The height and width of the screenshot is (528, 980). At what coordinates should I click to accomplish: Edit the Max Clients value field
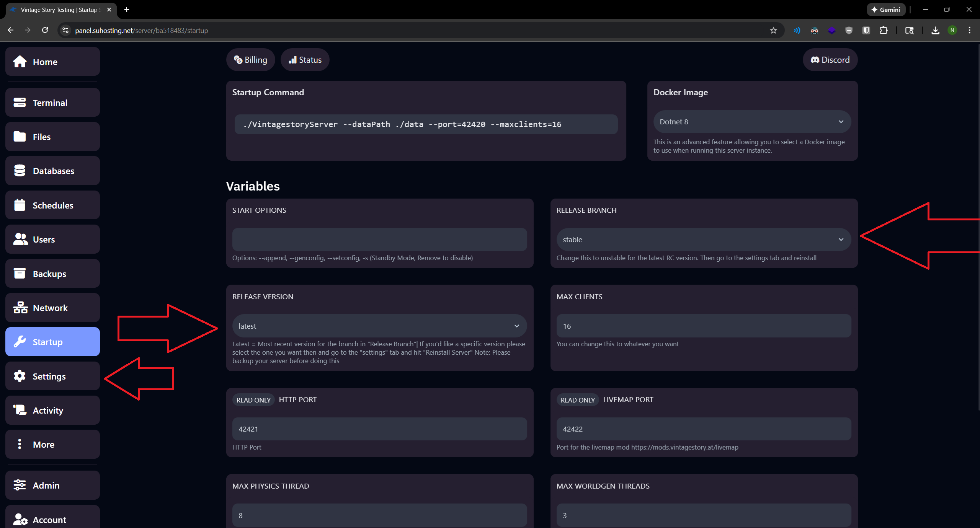coord(704,326)
